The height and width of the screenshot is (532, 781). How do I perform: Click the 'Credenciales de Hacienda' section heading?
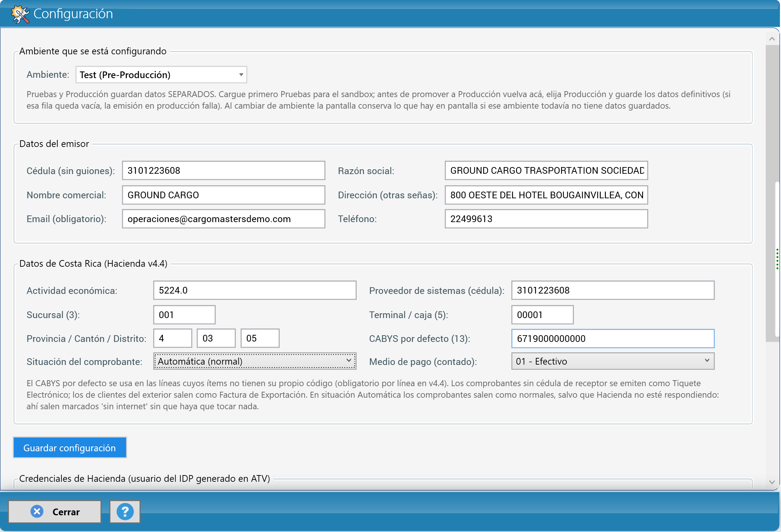[145, 479]
